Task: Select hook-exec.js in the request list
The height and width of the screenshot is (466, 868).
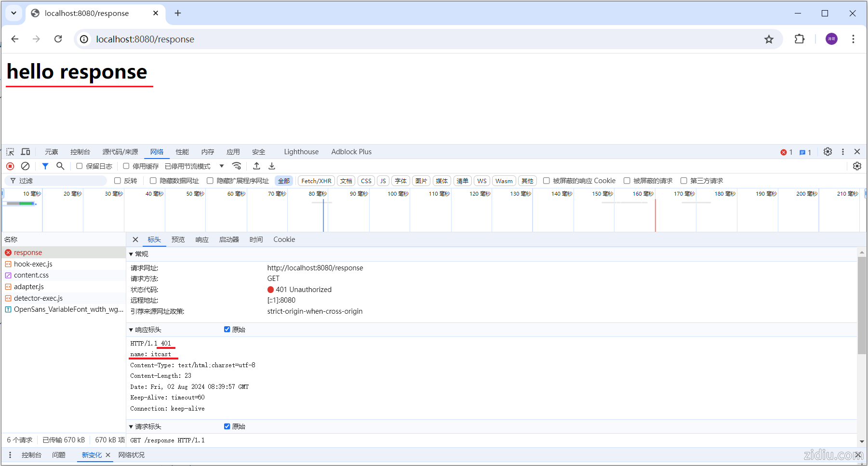Action: [x=33, y=264]
